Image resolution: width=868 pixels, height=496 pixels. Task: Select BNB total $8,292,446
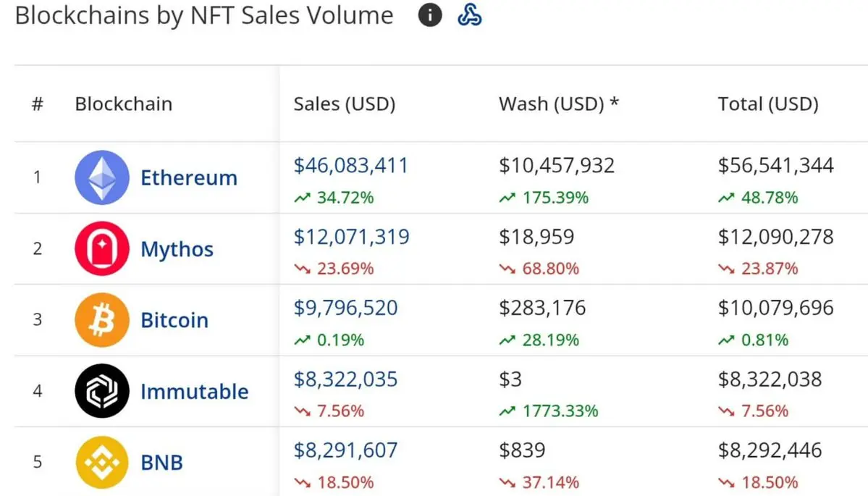770,450
